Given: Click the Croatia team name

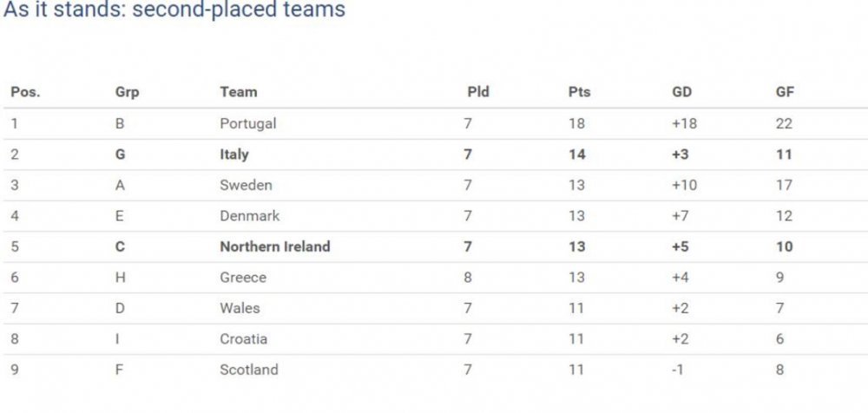Looking at the screenshot, I should [x=244, y=338].
